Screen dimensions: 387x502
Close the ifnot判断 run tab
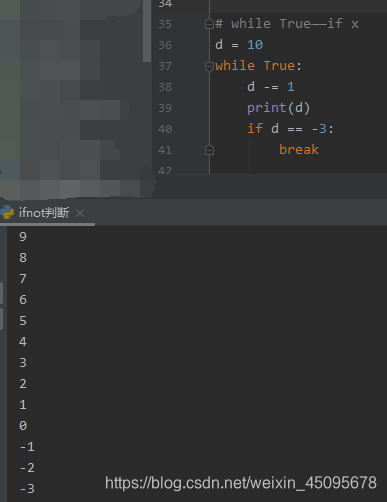pyautogui.click(x=80, y=213)
